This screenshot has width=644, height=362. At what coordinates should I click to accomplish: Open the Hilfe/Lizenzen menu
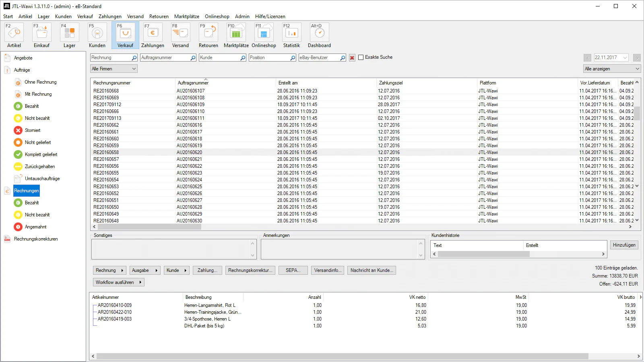pos(270,16)
